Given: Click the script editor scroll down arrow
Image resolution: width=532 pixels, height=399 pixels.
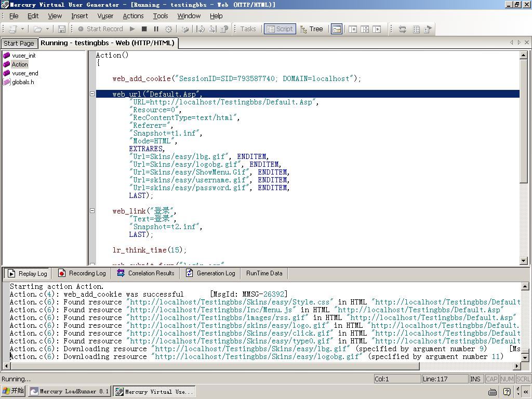Looking at the screenshot, I should 524,261.
